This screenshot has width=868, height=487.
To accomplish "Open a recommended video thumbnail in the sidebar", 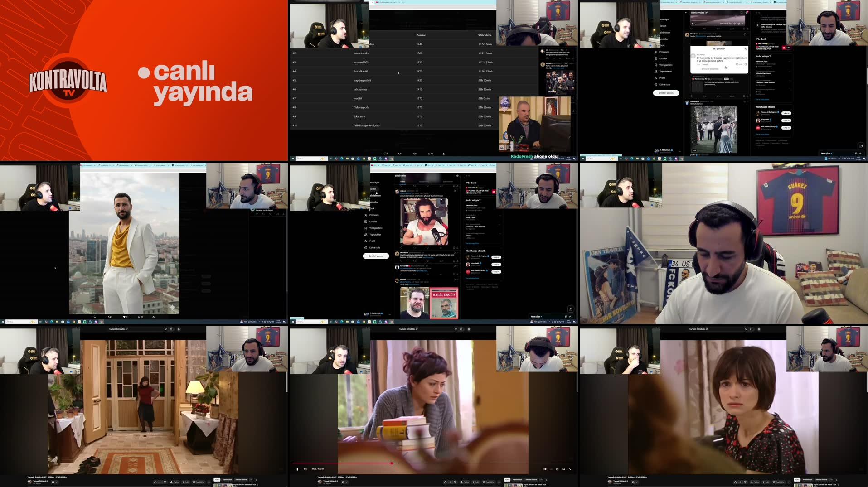I will click(x=513, y=485).
